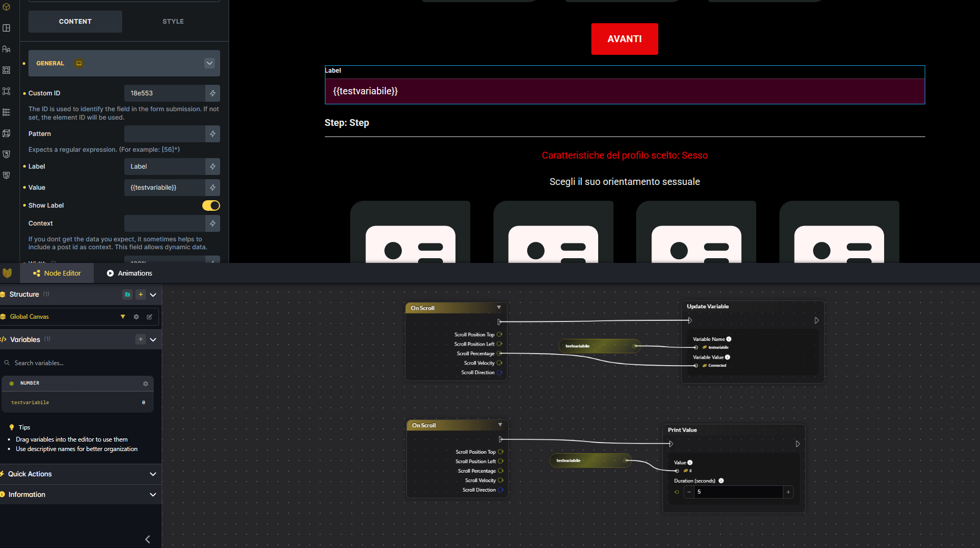Screen dimensions: 980x548
Task: Click the Search variables input field
Action: [x=79, y=363]
